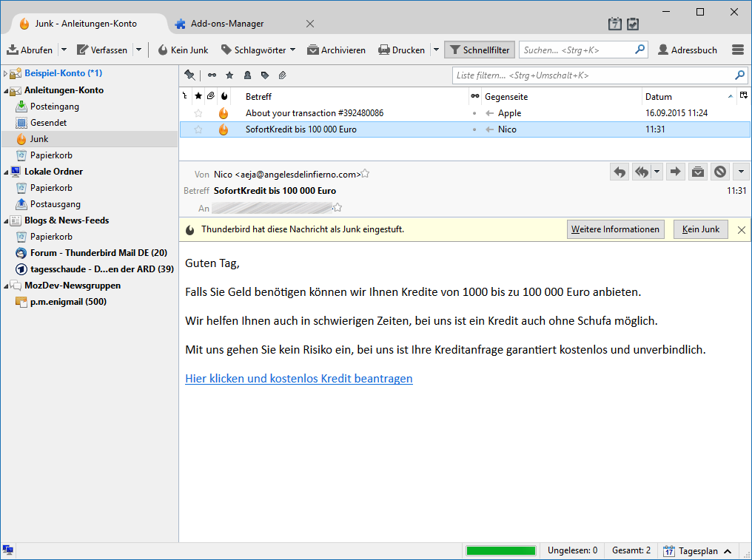This screenshot has height=560, width=752.
Task: Click the archive icon in message header
Action: point(698,172)
